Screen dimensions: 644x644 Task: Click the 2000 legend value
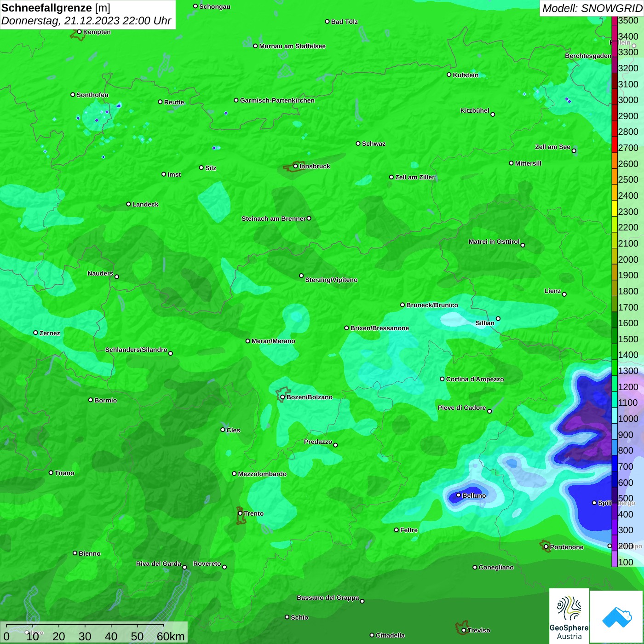click(x=628, y=259)
